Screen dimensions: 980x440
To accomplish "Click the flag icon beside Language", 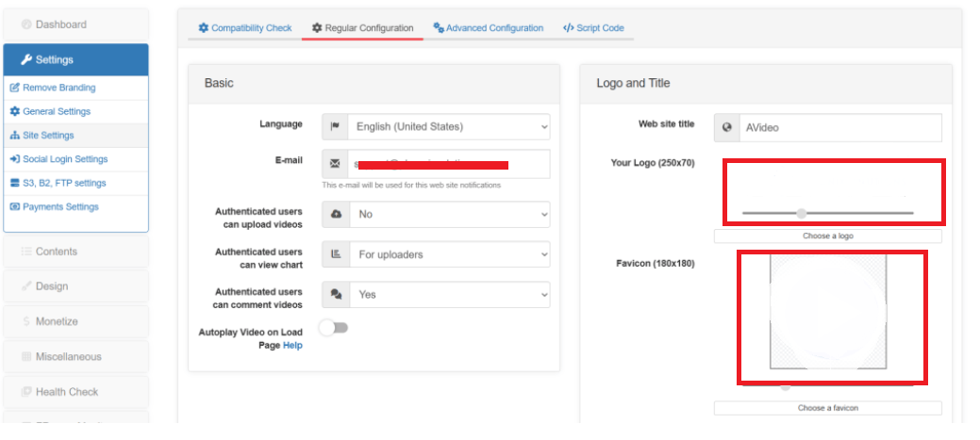I will coord(335,126).
